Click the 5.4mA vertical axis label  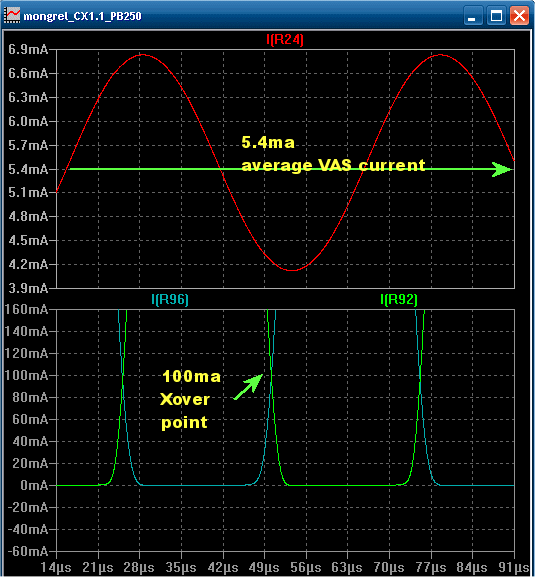point(28,169)
